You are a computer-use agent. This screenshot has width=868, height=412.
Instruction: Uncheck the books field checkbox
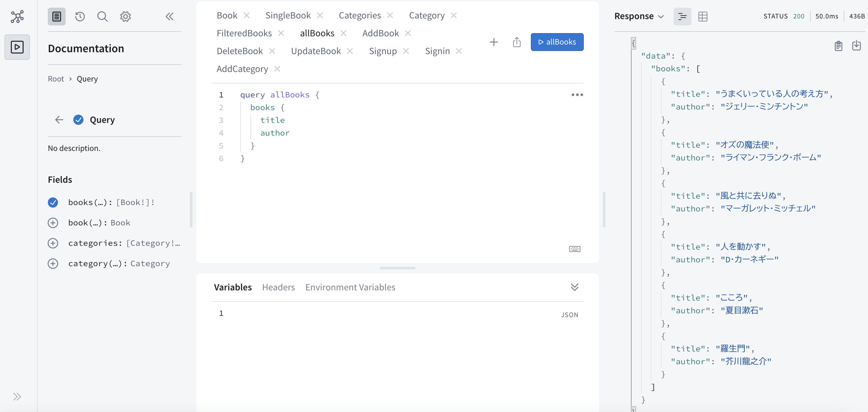[53, 202]
